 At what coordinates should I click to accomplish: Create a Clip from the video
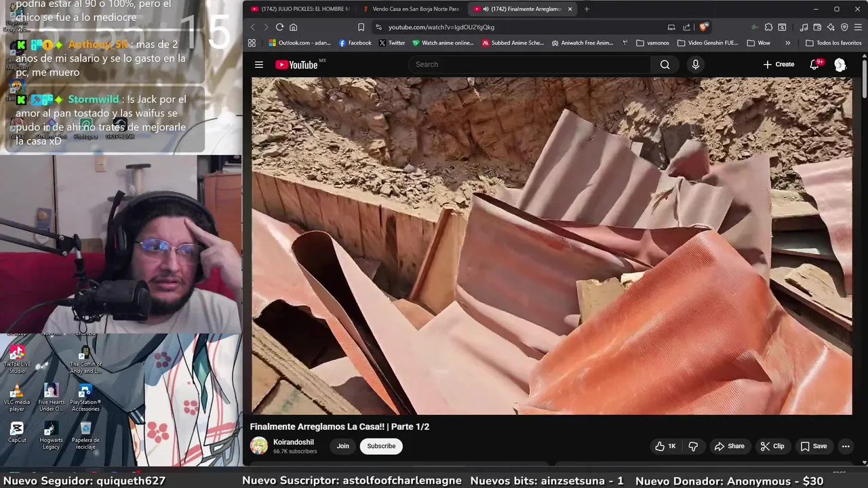tap(772, 446)
